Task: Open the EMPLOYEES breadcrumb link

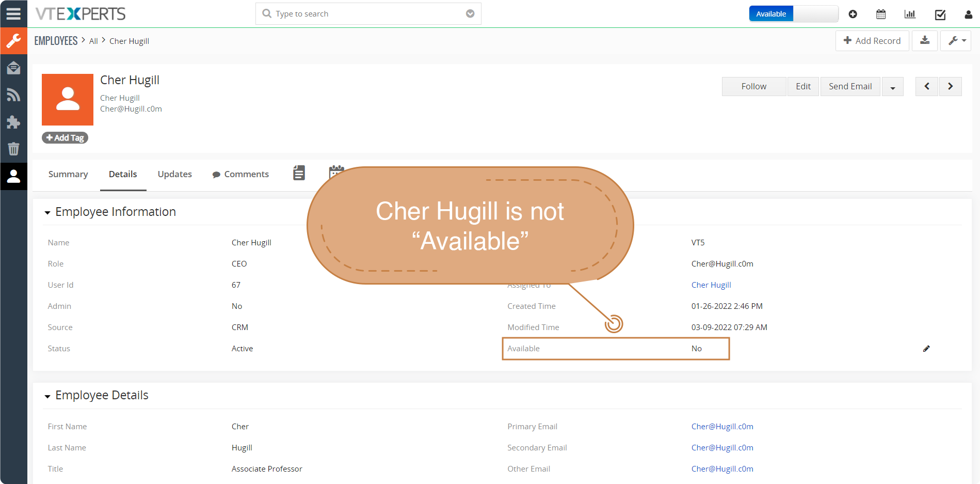Action: click(x=56, y=41)
